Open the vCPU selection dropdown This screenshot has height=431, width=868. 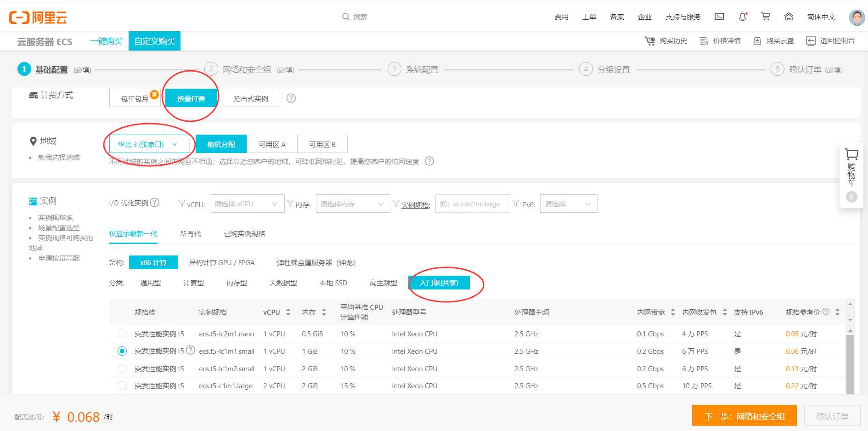tap(247, 204)
